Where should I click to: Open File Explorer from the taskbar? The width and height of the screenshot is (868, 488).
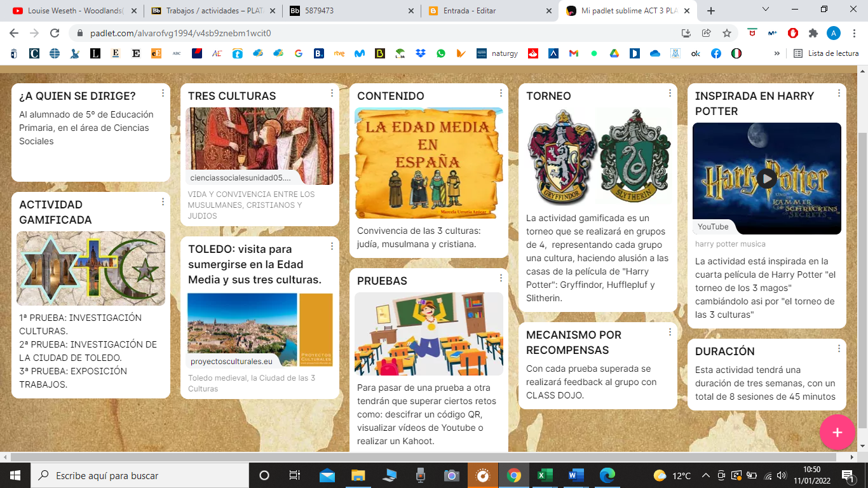[x=358, y=475]
